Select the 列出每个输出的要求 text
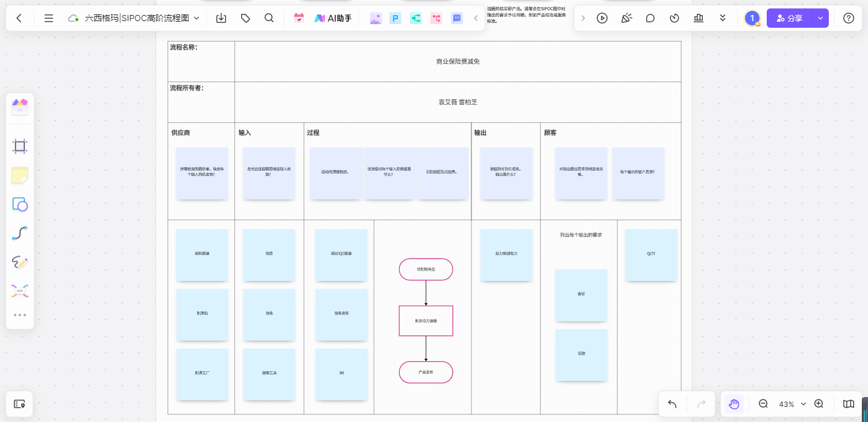 pos(581,235)
